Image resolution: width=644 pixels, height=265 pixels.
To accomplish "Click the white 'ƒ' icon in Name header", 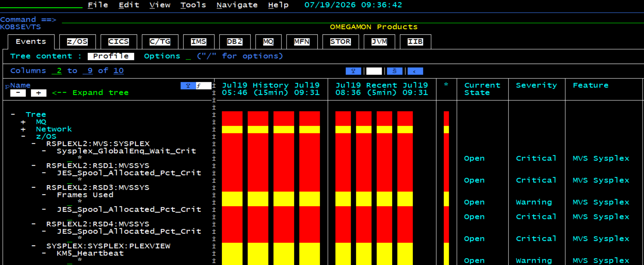I will (204, 86).
